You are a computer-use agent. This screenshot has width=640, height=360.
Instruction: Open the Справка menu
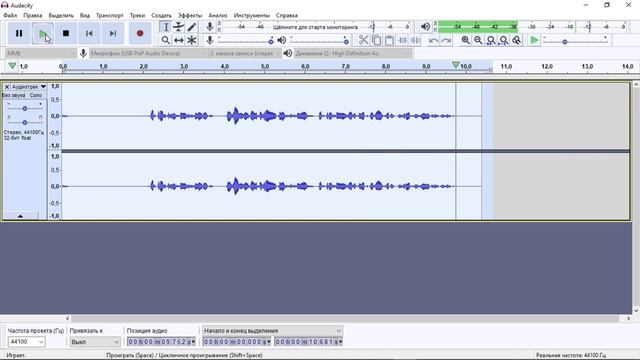pyautogui.click(x=287, y=16)
